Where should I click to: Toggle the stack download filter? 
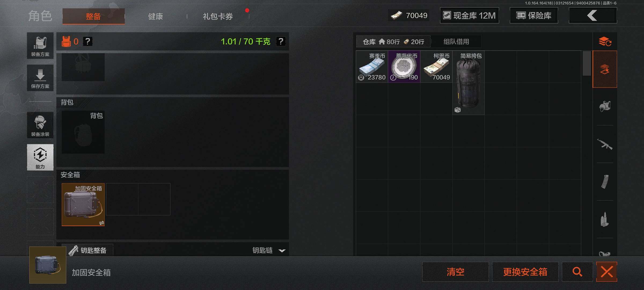click(x=605, y=69)
